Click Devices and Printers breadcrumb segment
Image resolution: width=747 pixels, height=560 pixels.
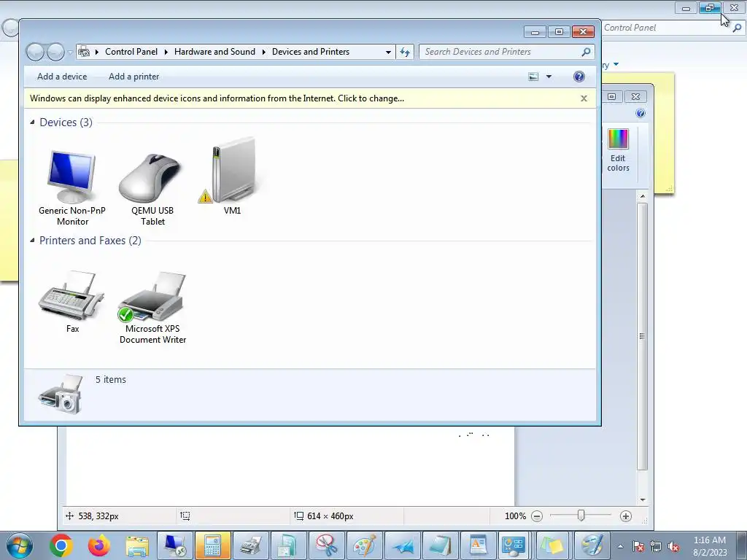311,52
